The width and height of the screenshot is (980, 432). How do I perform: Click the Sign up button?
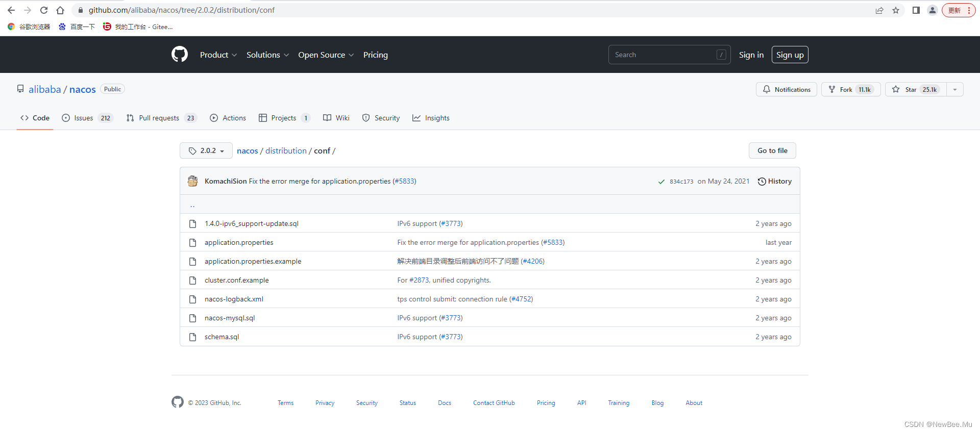point(790,55)
